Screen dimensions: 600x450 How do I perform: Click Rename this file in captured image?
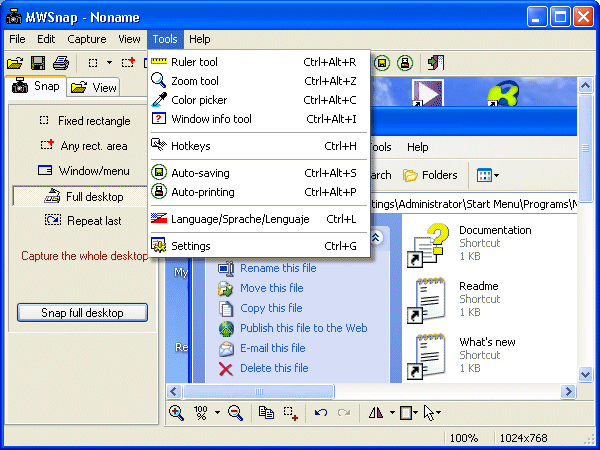click(267, 268)
